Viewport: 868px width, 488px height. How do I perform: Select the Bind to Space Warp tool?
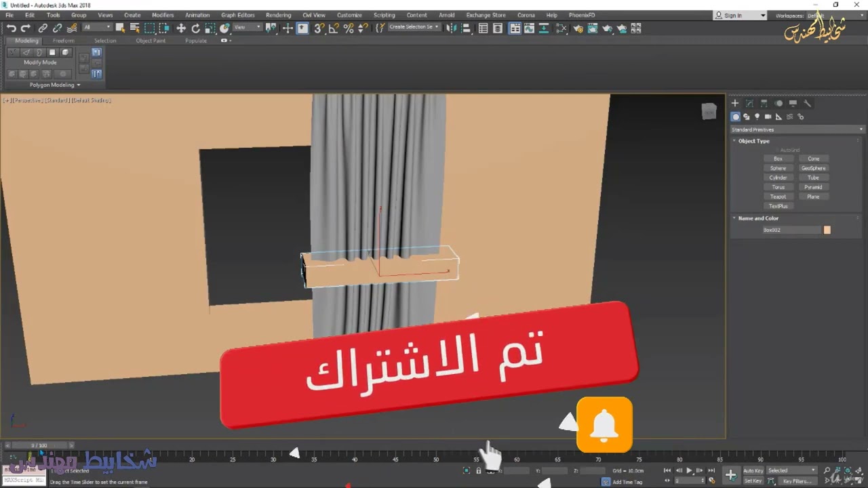(x=72, y=28)
